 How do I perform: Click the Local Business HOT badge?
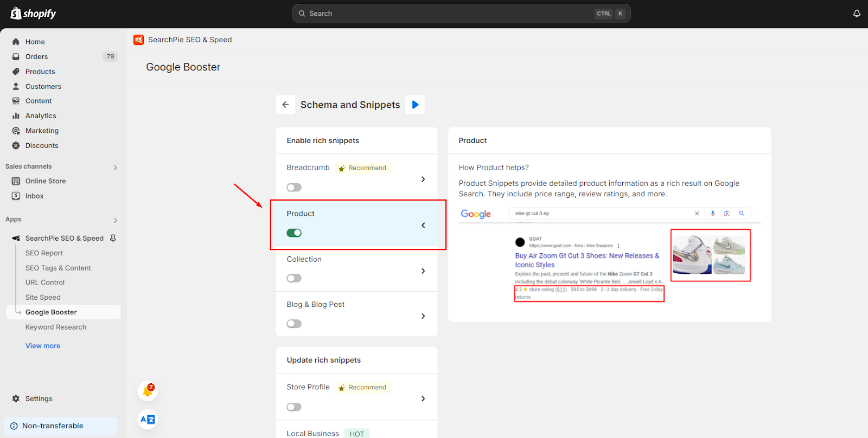(357, 434)
